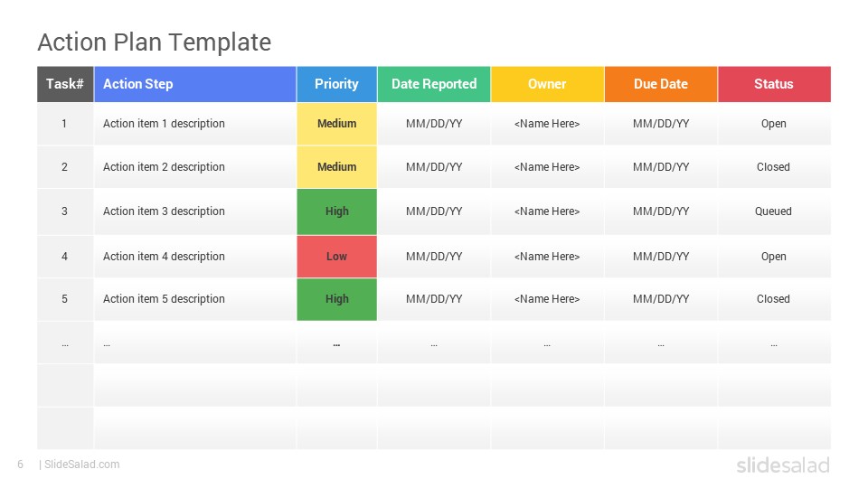Click the Date Reported cell in row 5
Image resolution: width=868 pixels, height=488 pixels.
pyautogui.click(x=434, y=299)
